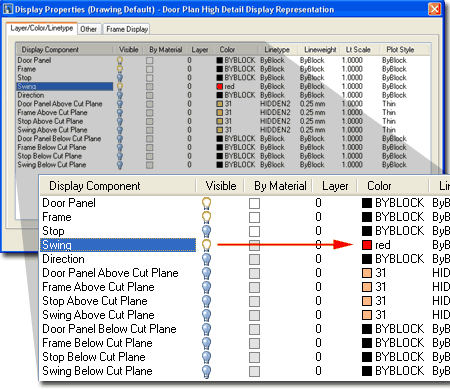
Task: Toggle Frame lightbulb in small dialog list
Action: [x=120, y=69]
